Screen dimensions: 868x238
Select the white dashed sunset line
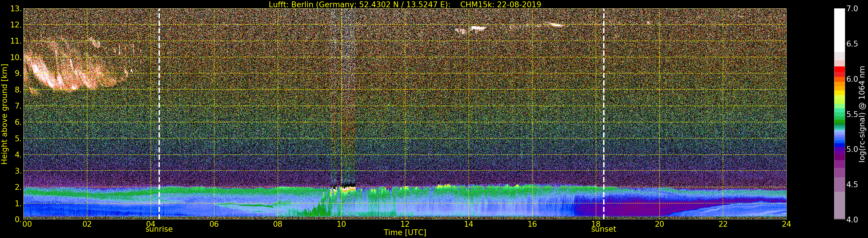[x=603, y=114]
